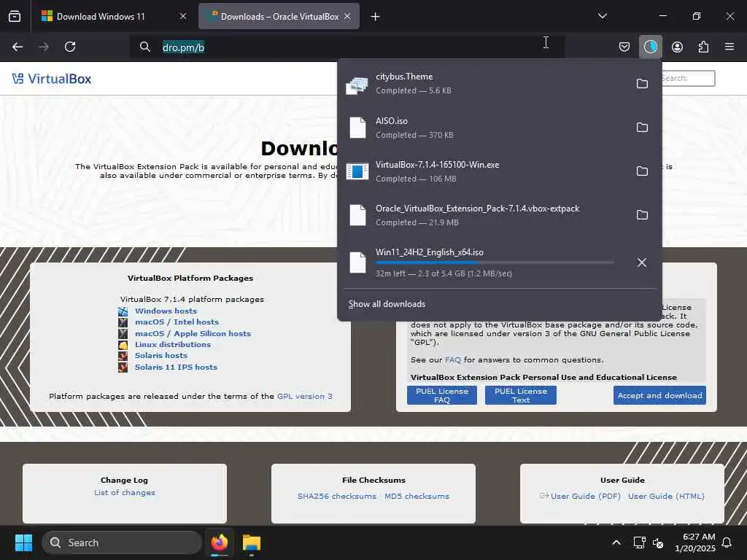Image resolution: width=747 pixels, height=560 pixels.
Task: Open the Solaris 11 IPS hosts link
Action: tap(176, 367)
